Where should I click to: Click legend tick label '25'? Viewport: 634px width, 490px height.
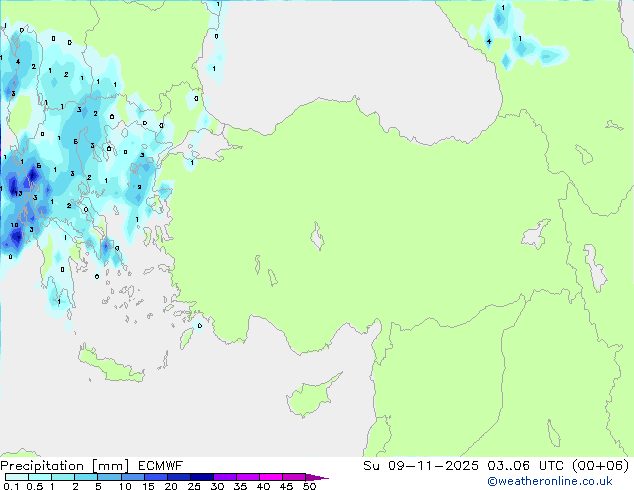(194, 486)
